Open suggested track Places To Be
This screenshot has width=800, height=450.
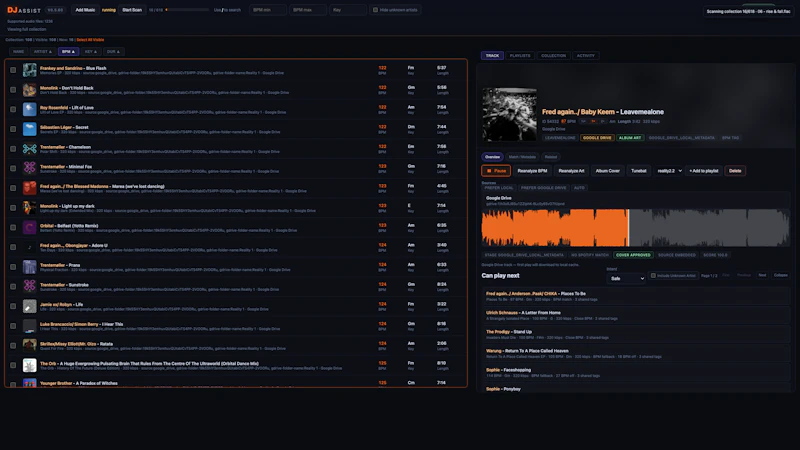[636, 296]
